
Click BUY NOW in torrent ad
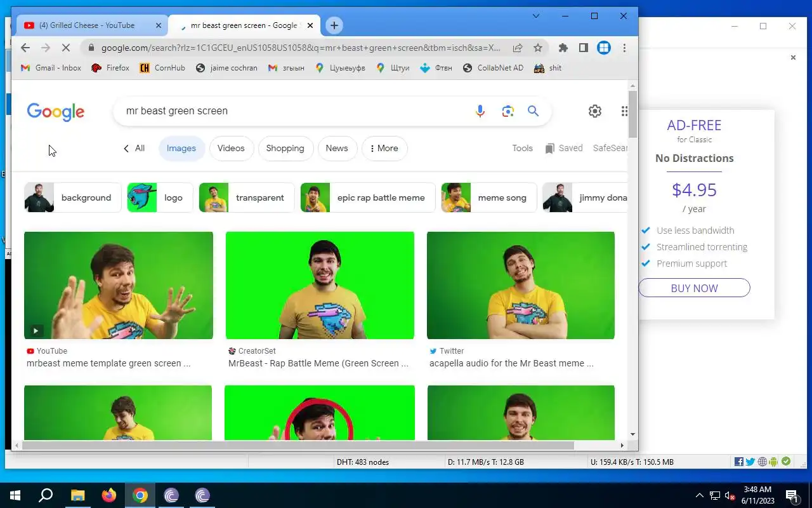[x=694, y=288]
